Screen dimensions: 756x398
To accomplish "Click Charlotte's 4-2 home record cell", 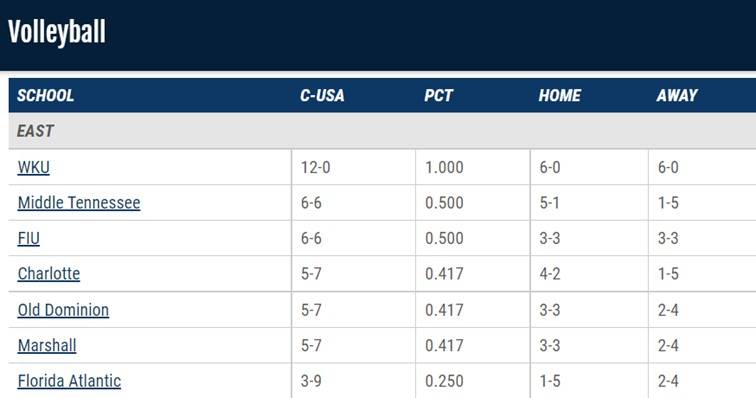I will (x=589, y=274).
